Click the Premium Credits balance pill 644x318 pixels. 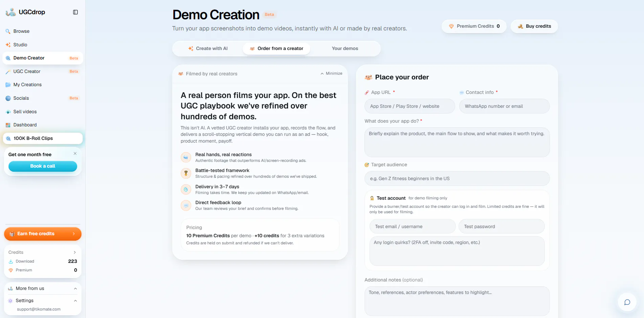tap(474, 26)
